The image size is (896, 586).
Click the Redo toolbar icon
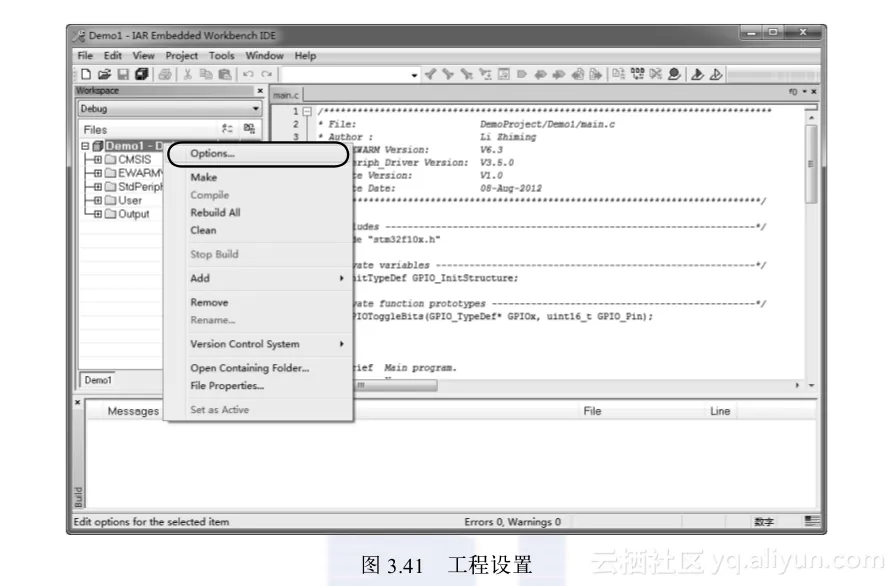(266, 74)
